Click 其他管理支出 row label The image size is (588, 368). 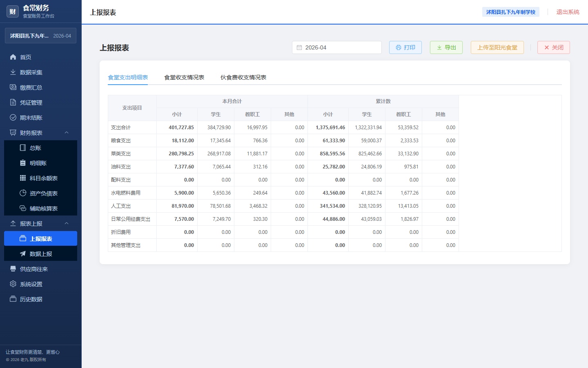(x=126, y=245)
